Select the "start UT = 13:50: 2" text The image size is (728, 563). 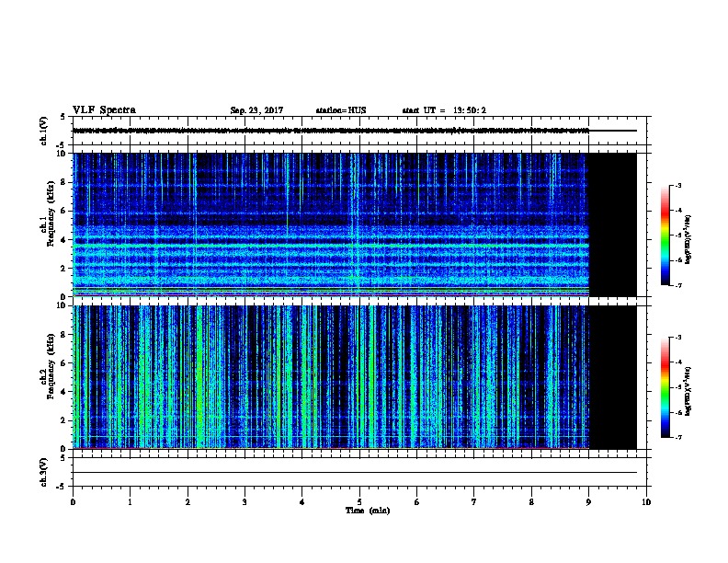pos(444,110)
